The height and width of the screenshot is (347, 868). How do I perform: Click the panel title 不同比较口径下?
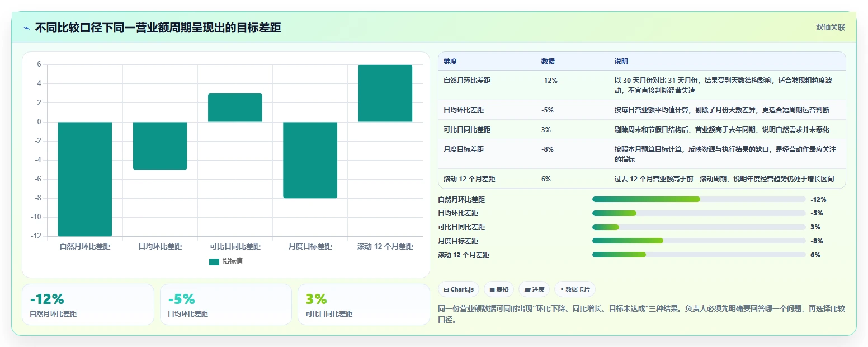[158, 28]
